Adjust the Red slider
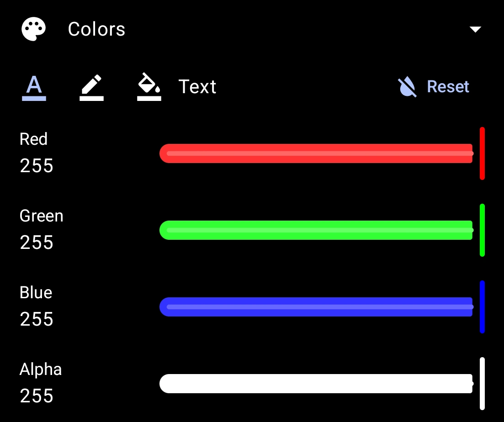The height and width of the screenshot is (422, 504). [x=316, y=153]
